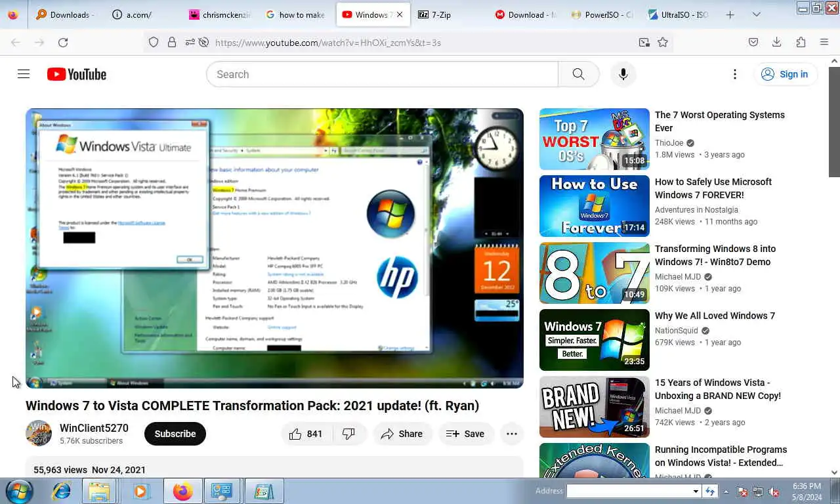Visit ThioJoe channel name

(669, 143)
